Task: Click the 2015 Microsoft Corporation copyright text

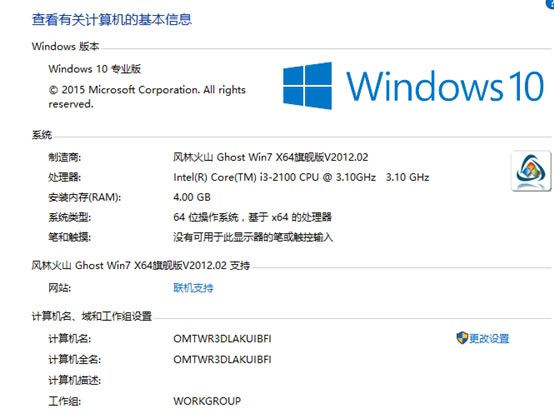Action: tap(147, 96)
